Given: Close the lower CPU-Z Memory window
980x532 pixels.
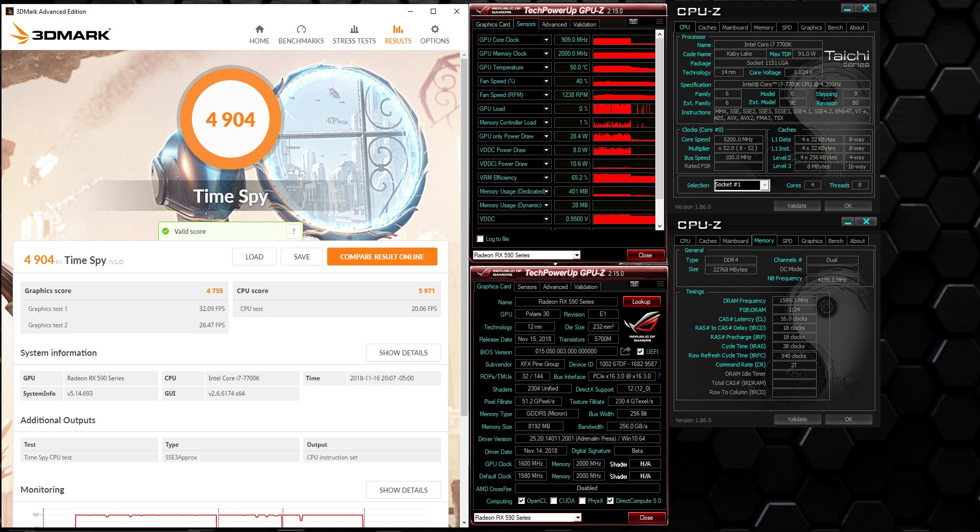Looking at the screenshot, I should [x=866, y=222].
